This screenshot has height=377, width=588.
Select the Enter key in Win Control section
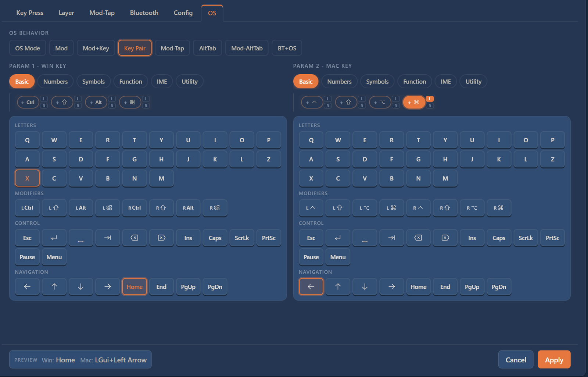[54, 238]
